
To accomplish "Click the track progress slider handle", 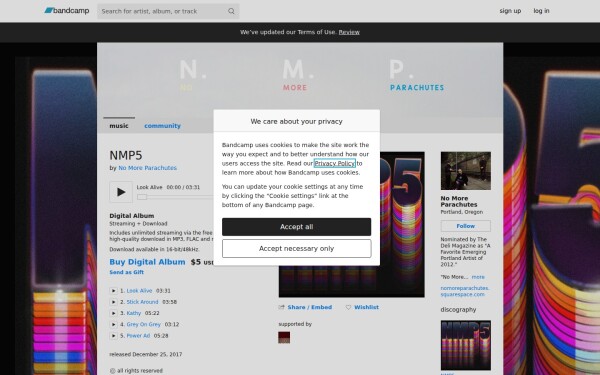I will pos(142,197).
